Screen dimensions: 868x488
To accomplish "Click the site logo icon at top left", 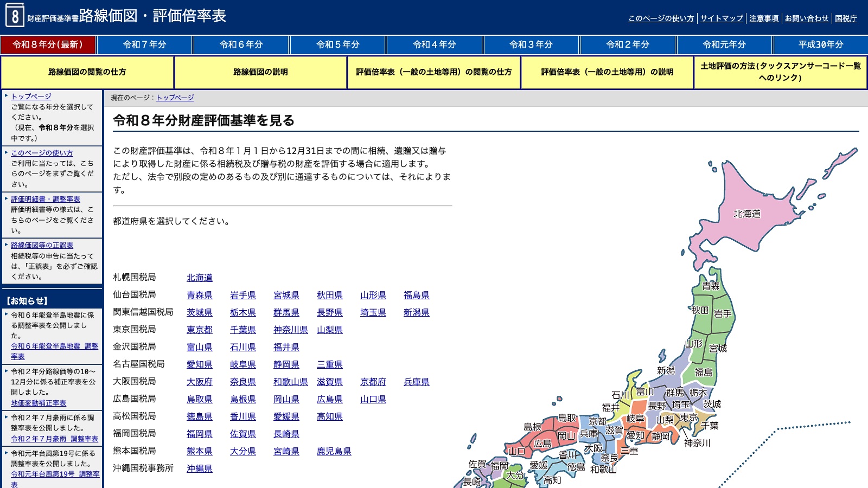I will click(x=15, y=15).
